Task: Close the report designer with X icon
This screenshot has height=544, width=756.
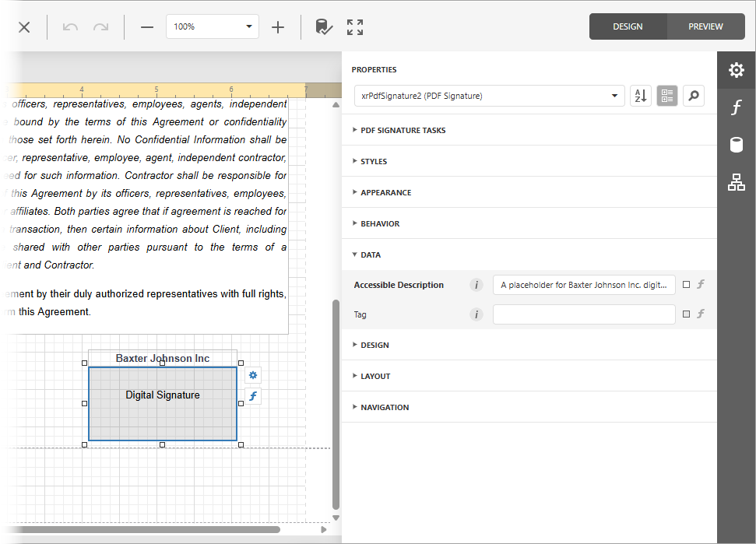Action: point(24,27)
